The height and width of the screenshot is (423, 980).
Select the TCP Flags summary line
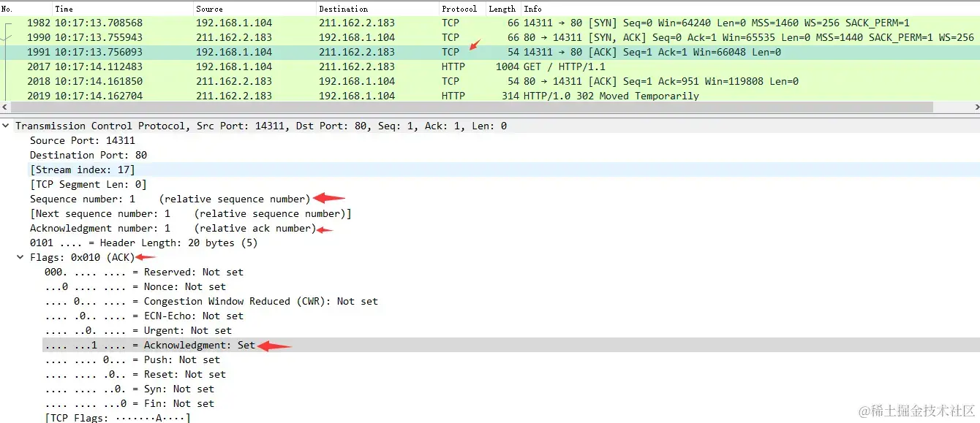click(118, 418)
